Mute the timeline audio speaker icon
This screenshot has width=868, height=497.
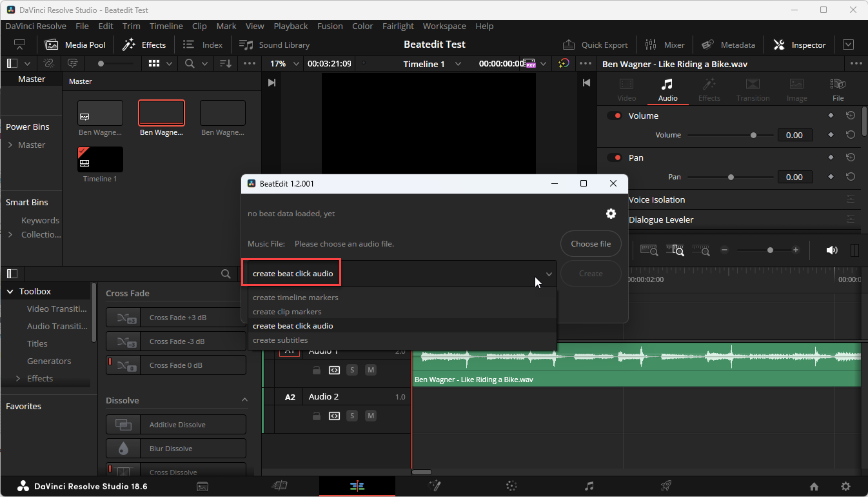pos(832,250)
